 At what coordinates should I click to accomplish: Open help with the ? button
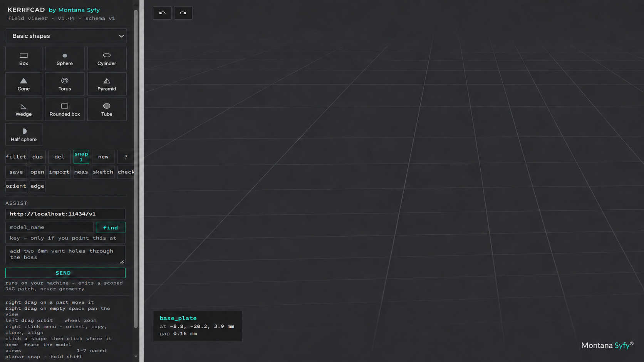[126, 157]
